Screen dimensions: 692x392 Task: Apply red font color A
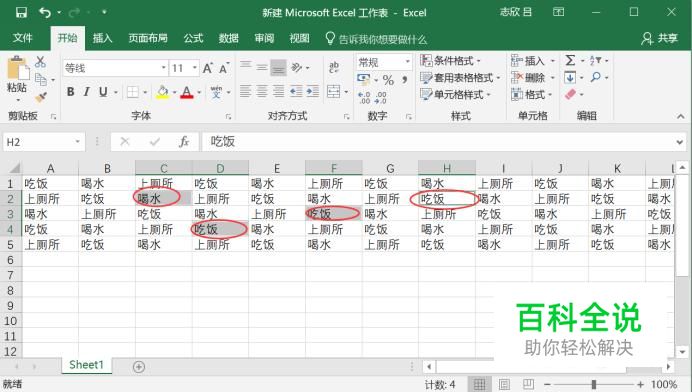pos(187,92)
